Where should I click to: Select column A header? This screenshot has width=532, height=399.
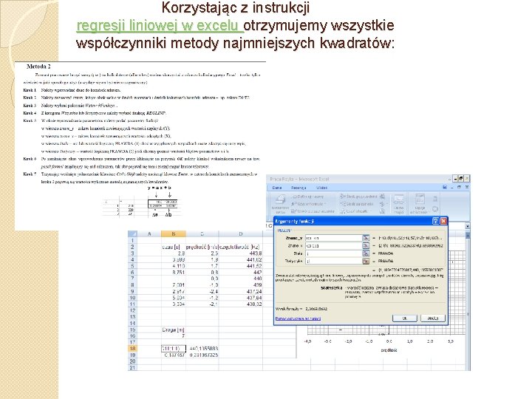(x=149, y=233)
